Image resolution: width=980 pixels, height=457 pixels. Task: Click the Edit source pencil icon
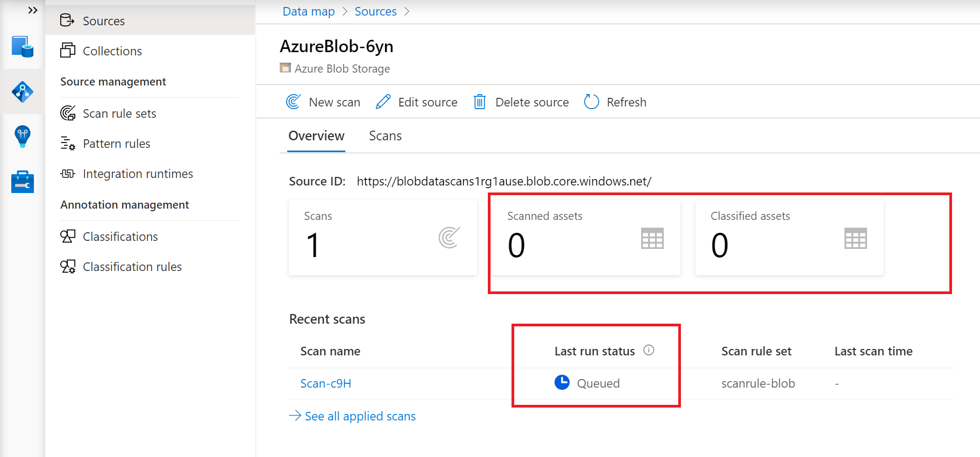(x=383, y=102)
